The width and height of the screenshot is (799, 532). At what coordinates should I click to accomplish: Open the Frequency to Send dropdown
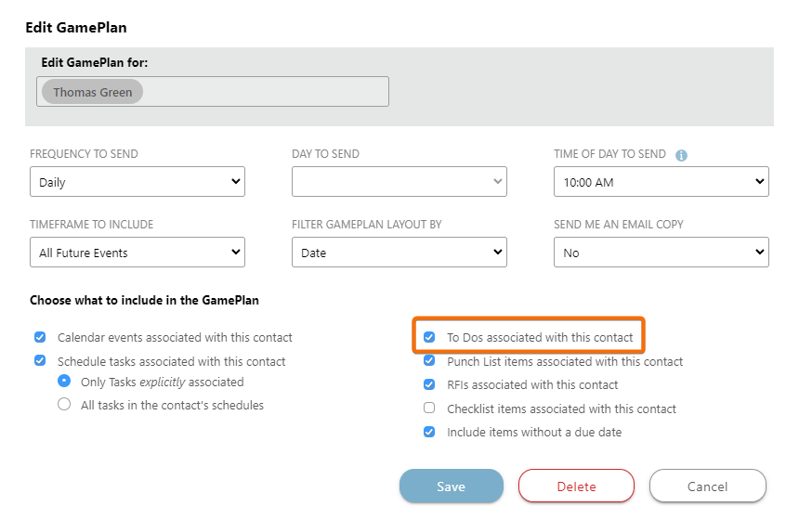pos(138,182)
